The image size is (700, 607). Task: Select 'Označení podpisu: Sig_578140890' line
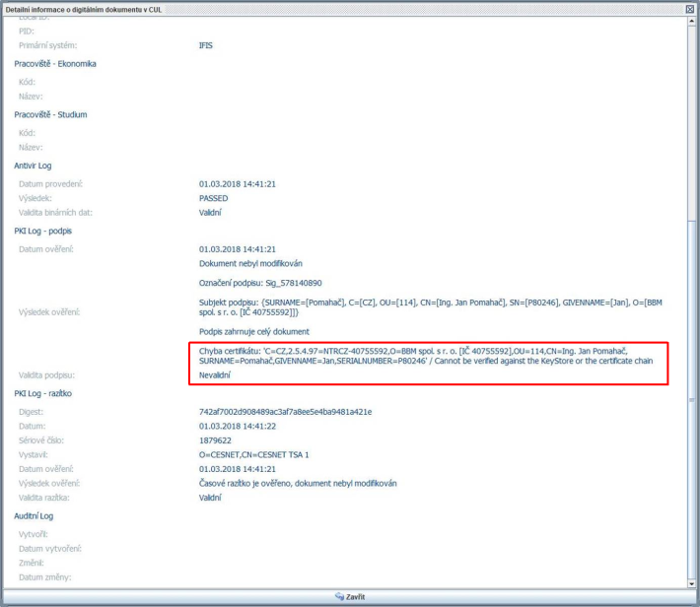[260, 283]
